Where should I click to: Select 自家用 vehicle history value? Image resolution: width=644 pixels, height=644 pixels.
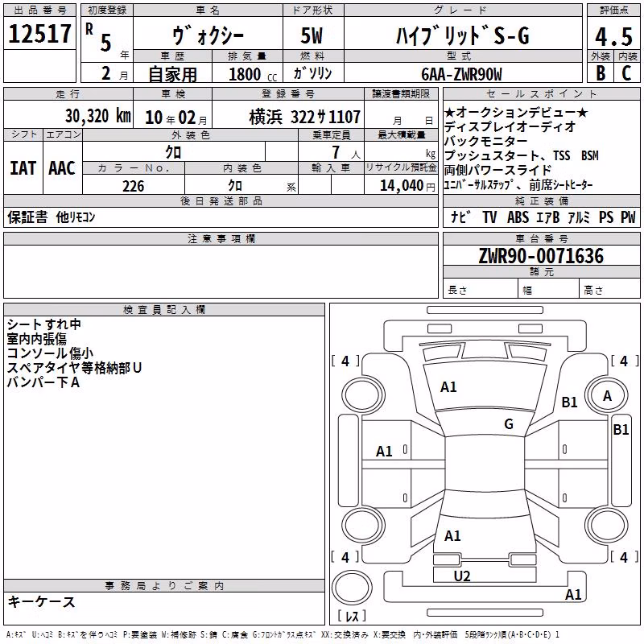[x=172, y=74]
